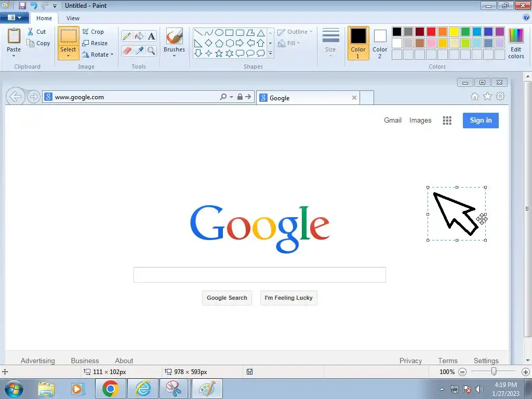Select the Pencil tool

pyautogui.click(x=127, y=36)
